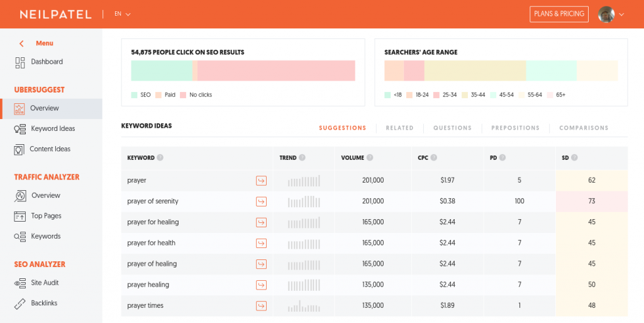
Task: Open arrow icon for 'prayer' keyword
Action: 261,181
